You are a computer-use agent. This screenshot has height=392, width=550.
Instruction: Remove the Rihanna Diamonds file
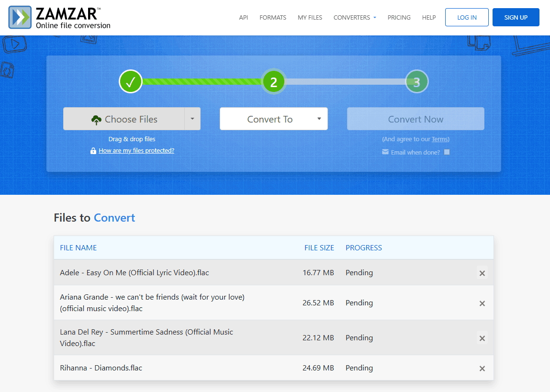tap(482, 369)
